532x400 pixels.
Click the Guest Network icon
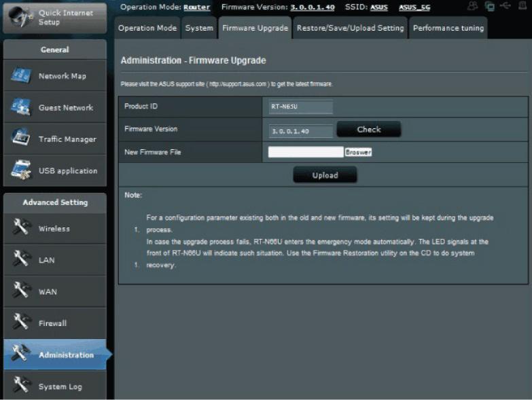(x=20, y=107)
